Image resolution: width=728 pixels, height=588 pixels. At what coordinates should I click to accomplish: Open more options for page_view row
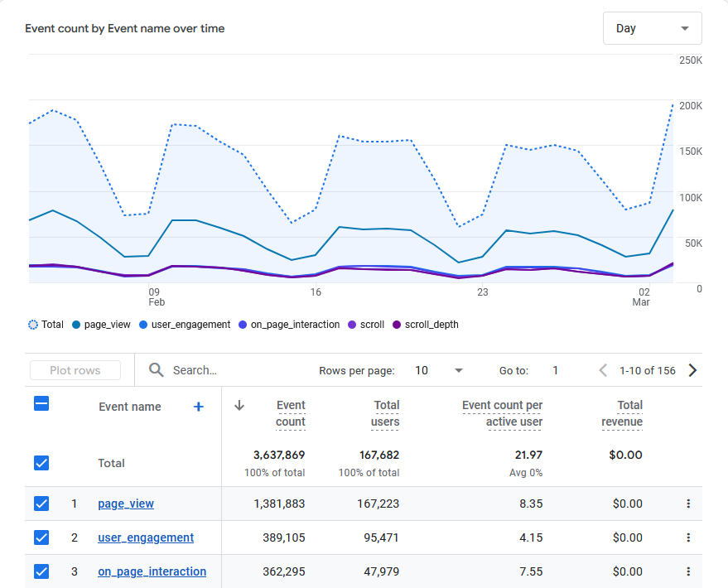[687, 504]
